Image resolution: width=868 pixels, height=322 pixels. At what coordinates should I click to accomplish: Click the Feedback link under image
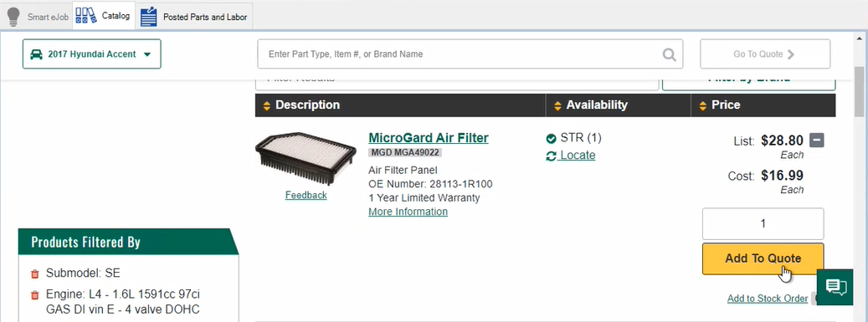pos(306,196)
